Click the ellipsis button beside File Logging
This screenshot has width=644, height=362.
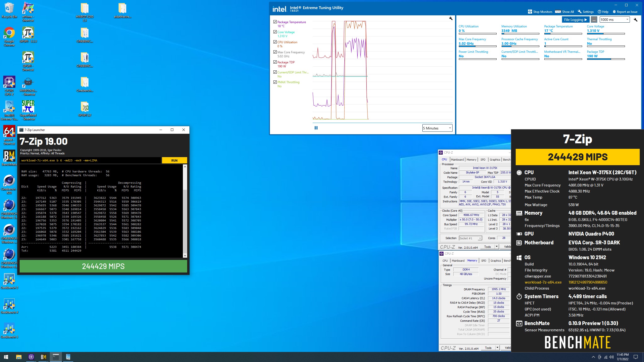pos(594,20)
